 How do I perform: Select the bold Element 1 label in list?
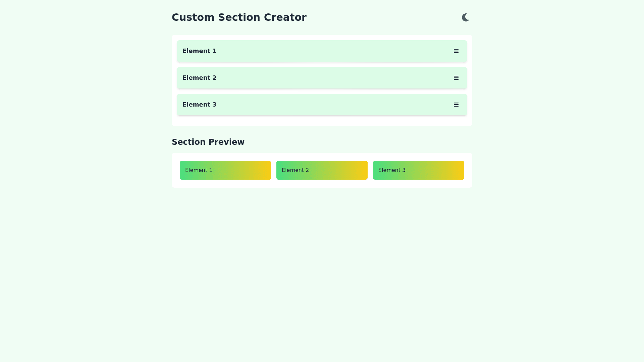click(x=199, y=51)
